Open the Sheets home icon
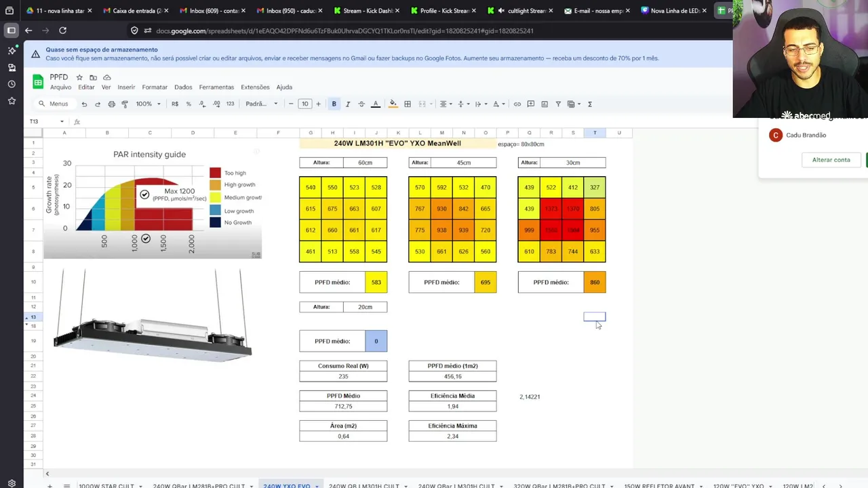Viewport: 868px width, 488px height. pos(38,82)
